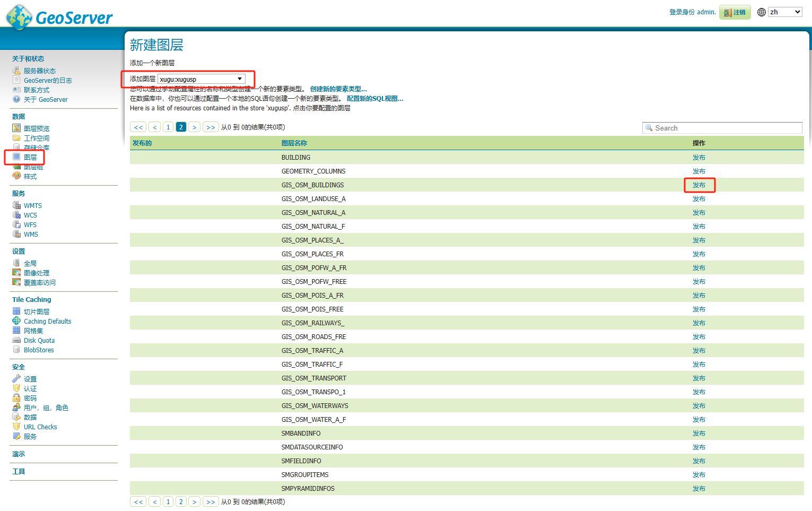Click the Caching Defaults globe icon
The height and width of the screenshot is (511, 812).
(x=16, y=321)
